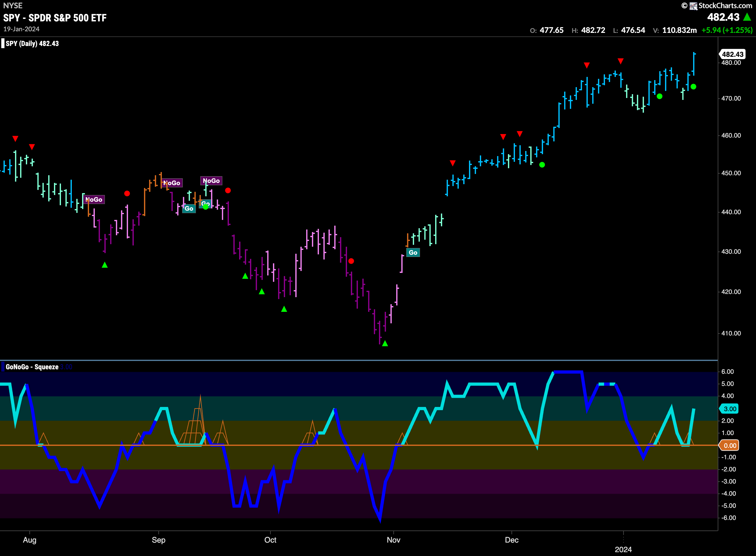Click the Dec label on the time axis

click(x=512, y=540)
